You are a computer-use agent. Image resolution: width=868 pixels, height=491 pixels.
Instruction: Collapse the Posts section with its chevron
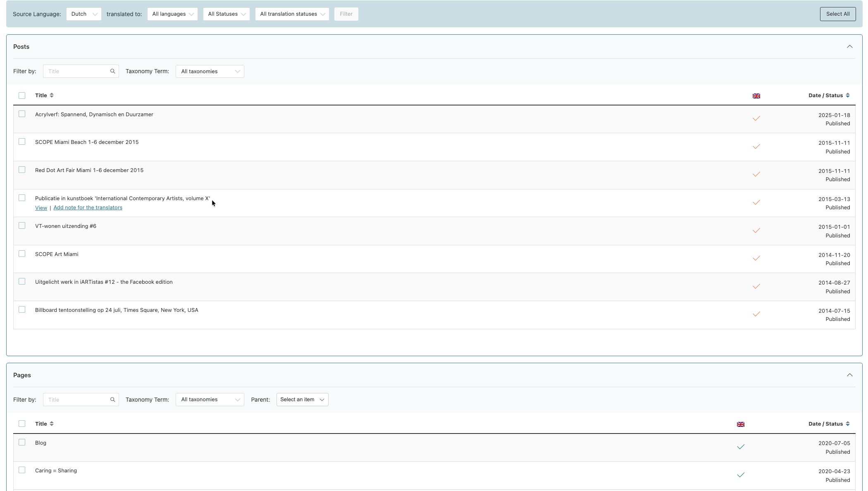click(849, 46)
